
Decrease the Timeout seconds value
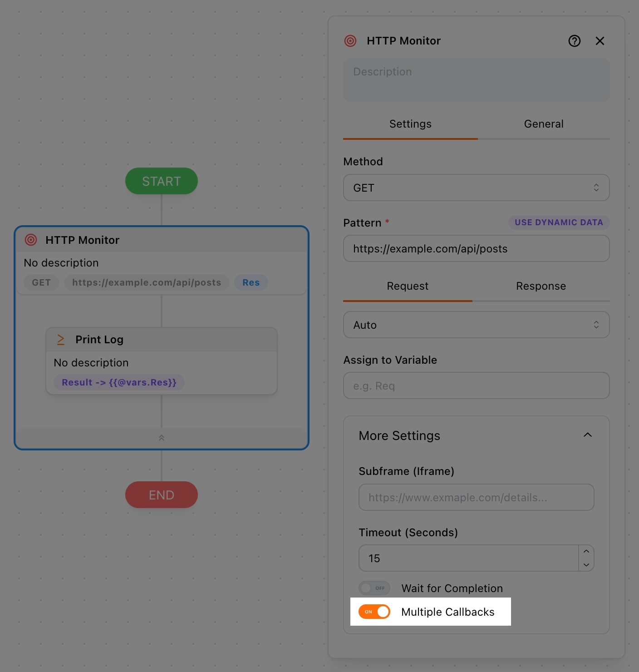586,565
